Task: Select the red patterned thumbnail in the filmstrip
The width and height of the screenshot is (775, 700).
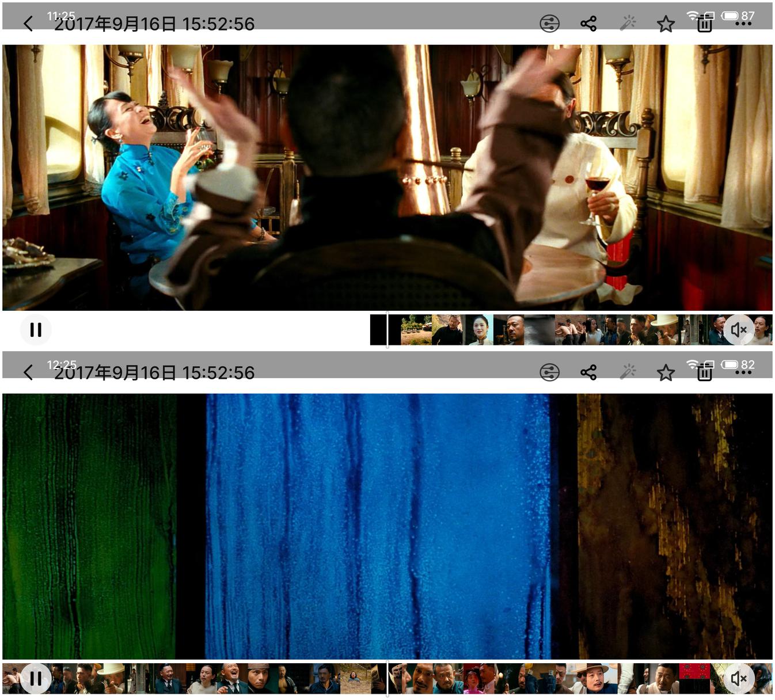Action: pos(694,679)
